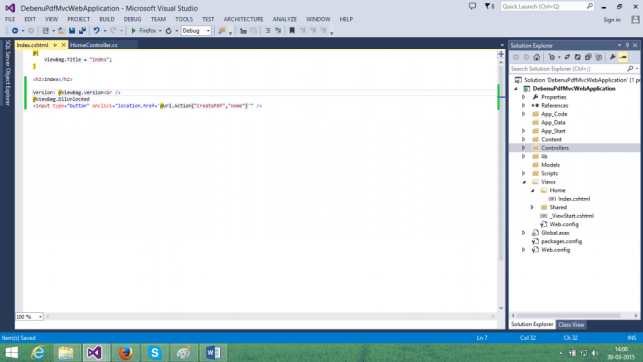Click the Collapse All icon in Solution Explorer
Image resolution: width=643 pixels, height=362 pixels.
pyautogui.click(x=588, y=57)
